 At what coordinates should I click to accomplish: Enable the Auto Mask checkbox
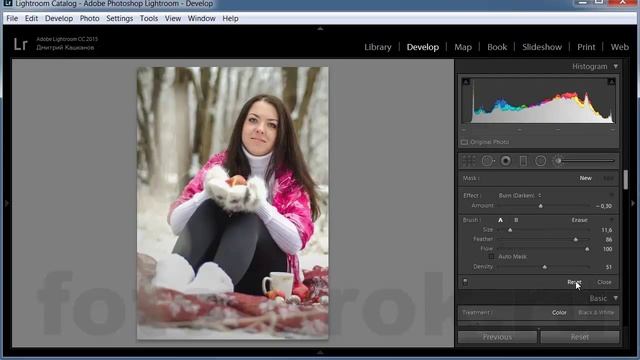(491, 257)
